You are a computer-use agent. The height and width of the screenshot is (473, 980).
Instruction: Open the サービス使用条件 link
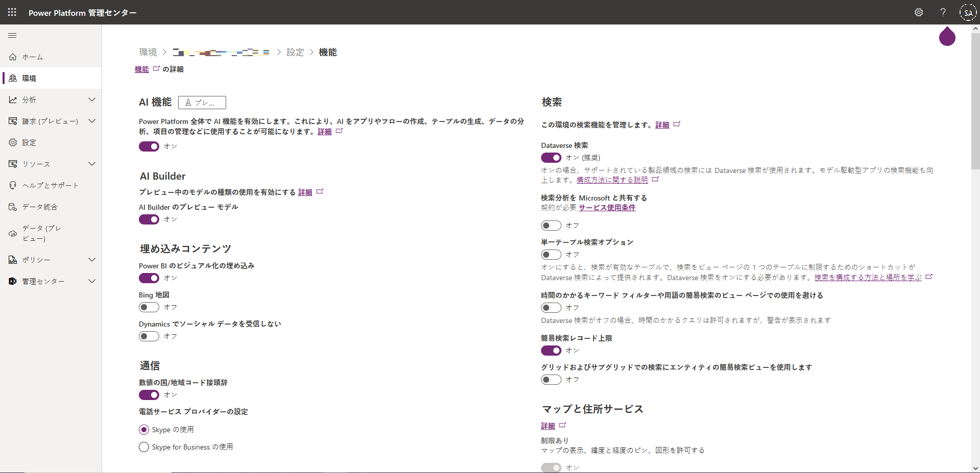pyautogui.click(x=607, y=208)
